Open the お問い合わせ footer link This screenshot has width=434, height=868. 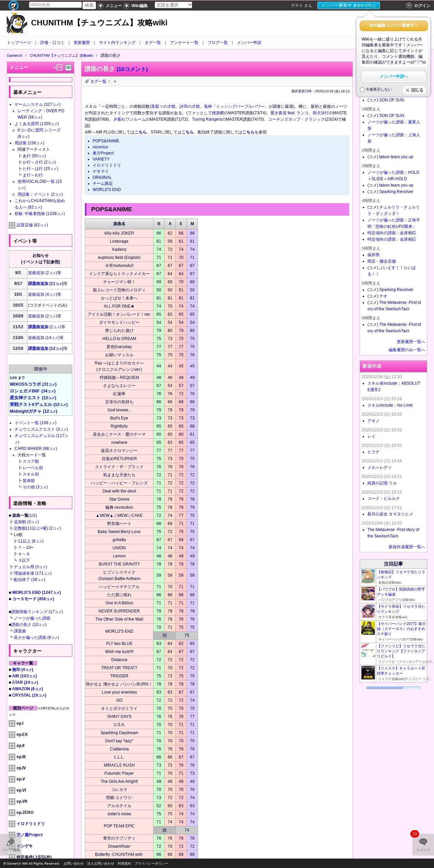73,863
